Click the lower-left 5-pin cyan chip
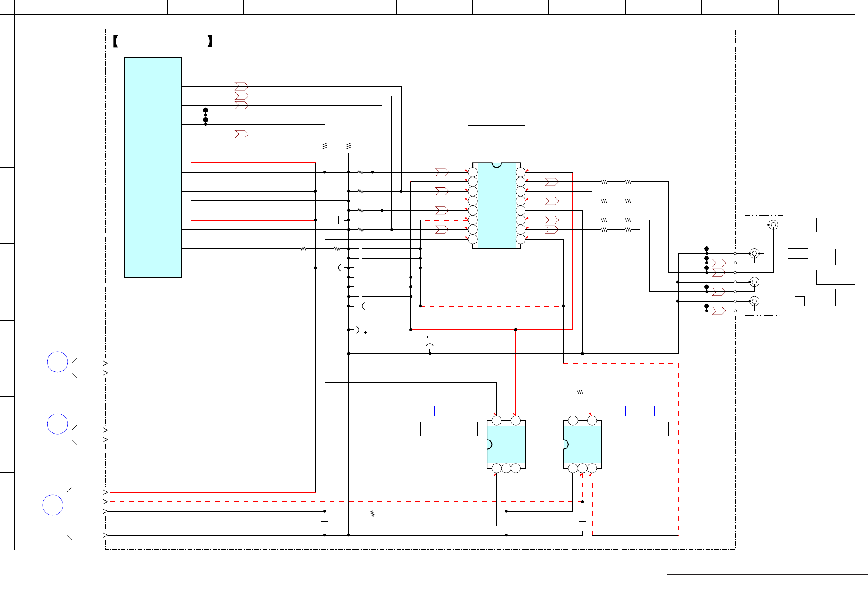 [506, 444]
